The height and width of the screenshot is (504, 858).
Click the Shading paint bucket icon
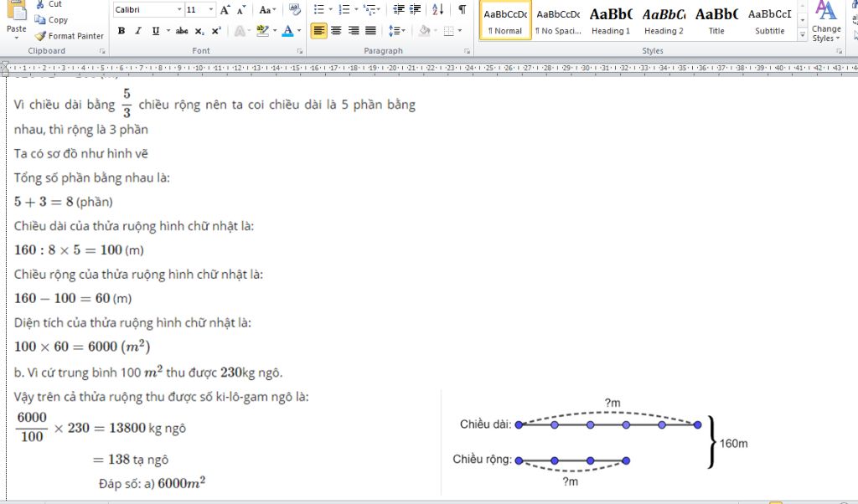[x=424, y=31]
